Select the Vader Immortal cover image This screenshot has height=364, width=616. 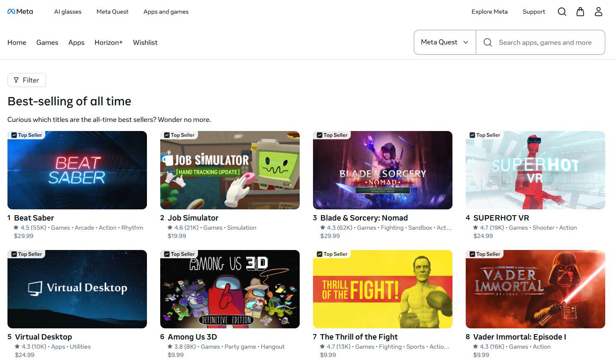point(535,289)
